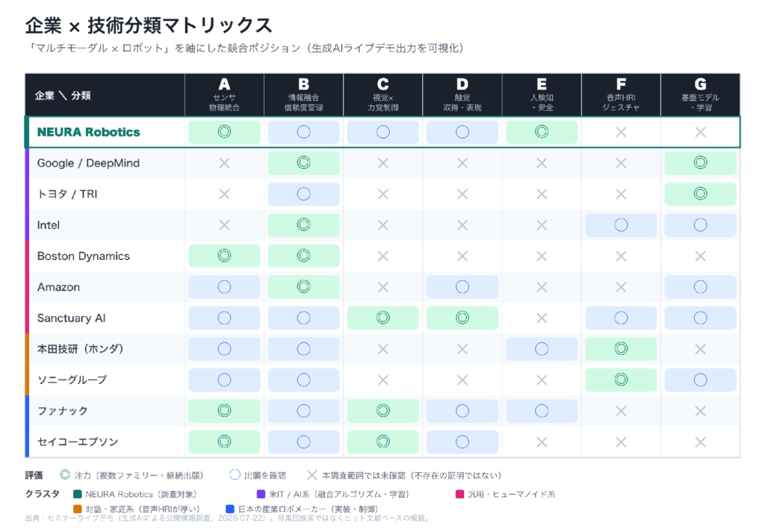Click pink 汎用・ヒューマノイド系 legend swatch
Screen dimensions: 765x532
click(x=459, y=494)
